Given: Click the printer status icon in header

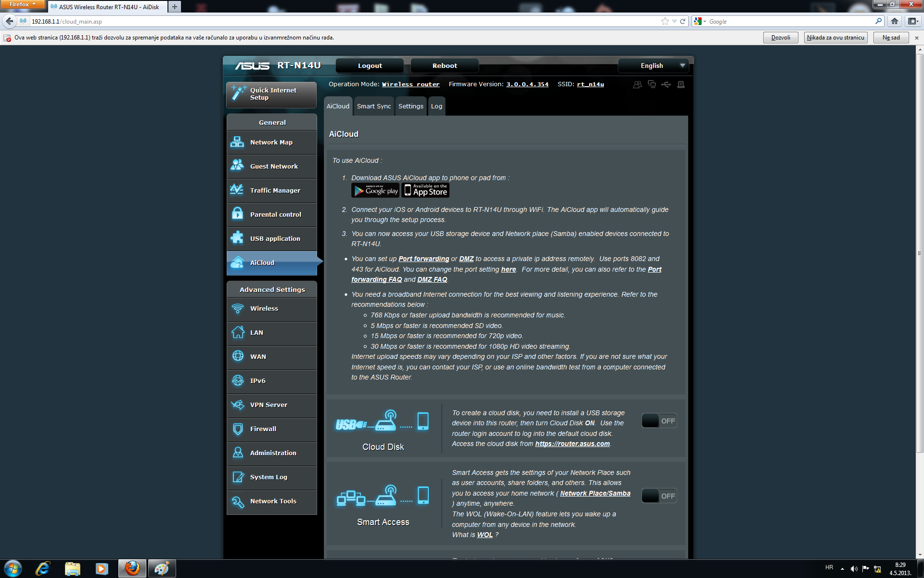Looking at the screenshot, I should [680, 85].
